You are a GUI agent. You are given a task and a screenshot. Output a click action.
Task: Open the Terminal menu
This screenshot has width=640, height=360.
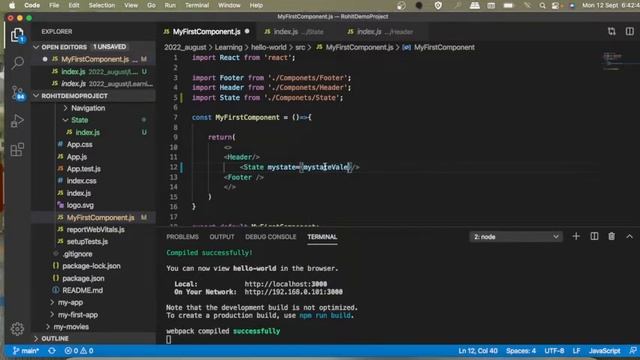(x=197, y=5)
